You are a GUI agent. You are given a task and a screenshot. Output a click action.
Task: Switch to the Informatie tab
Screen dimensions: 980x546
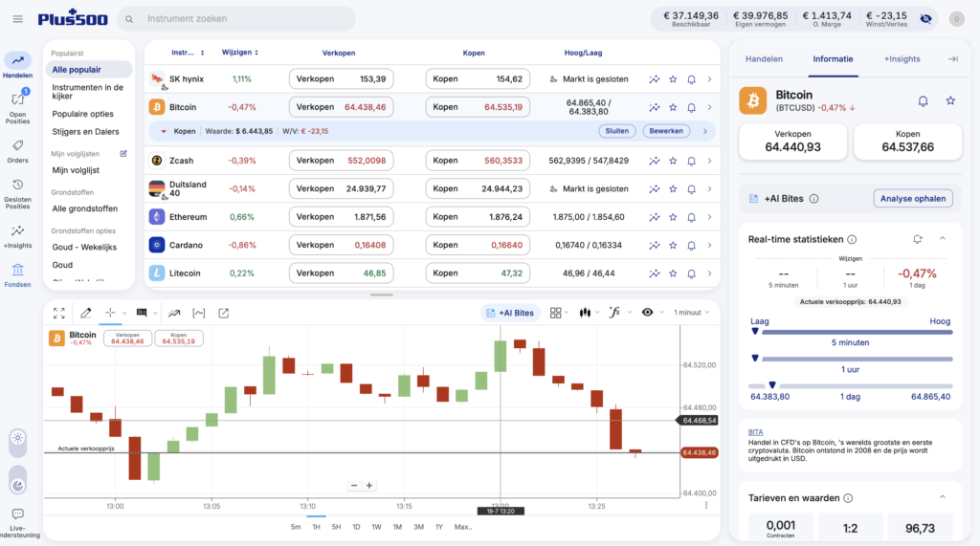point(833,58)
